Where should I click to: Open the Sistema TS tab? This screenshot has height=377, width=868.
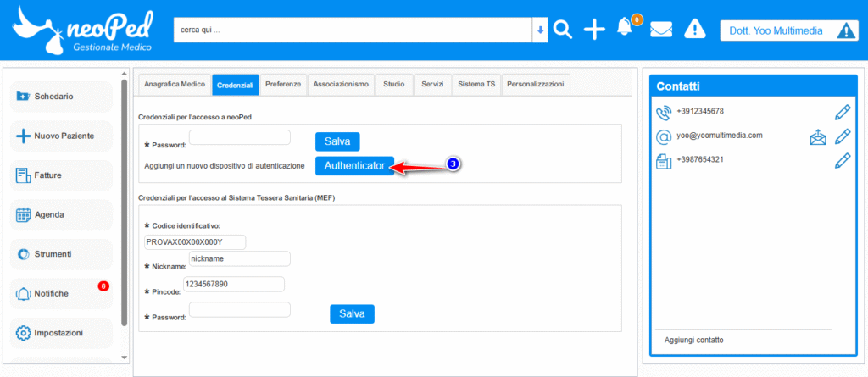point(476,85)
